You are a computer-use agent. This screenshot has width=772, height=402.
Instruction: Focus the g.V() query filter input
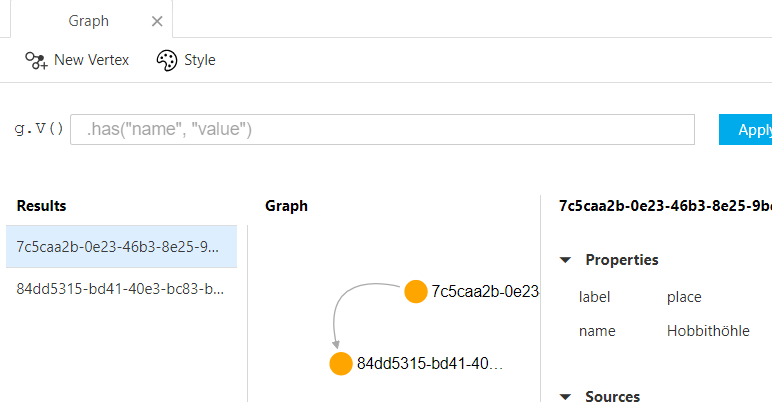(382, 129)
